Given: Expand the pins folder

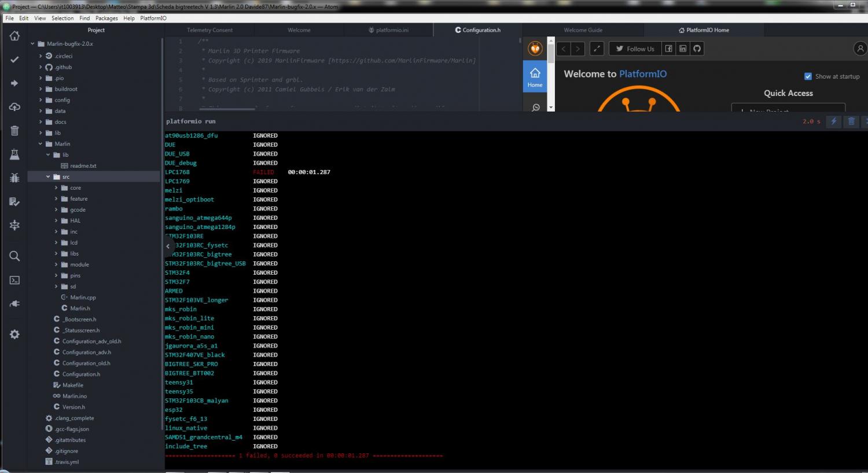Looking at the screenshot, I should pos(56,276).
